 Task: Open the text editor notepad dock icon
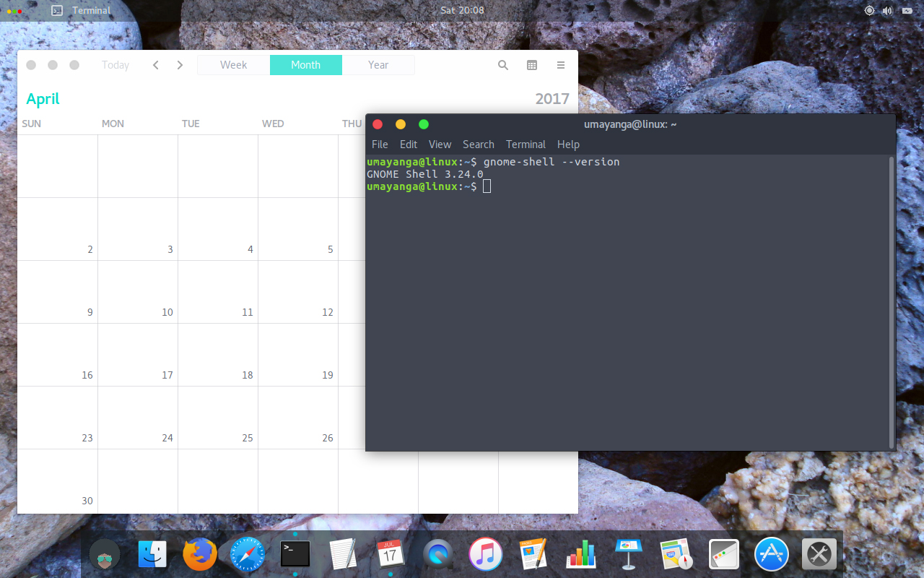click(x=343, y=555)
